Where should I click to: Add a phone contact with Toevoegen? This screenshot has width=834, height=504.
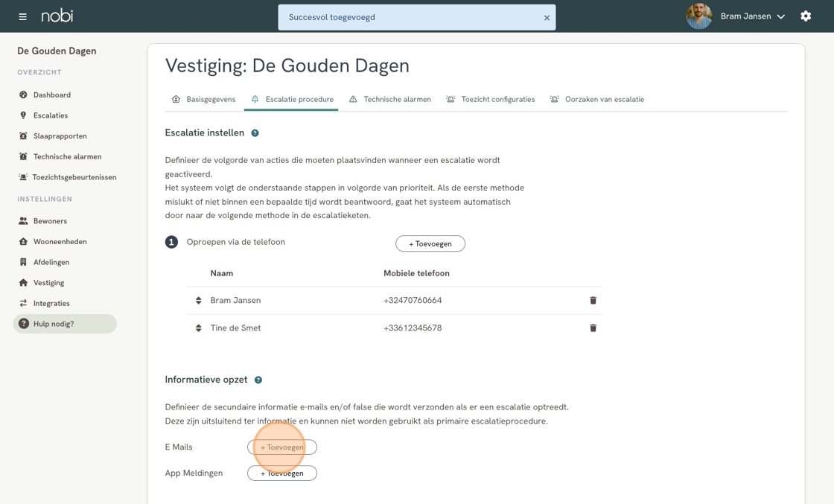pyautogui.click(x=430, y=244)
